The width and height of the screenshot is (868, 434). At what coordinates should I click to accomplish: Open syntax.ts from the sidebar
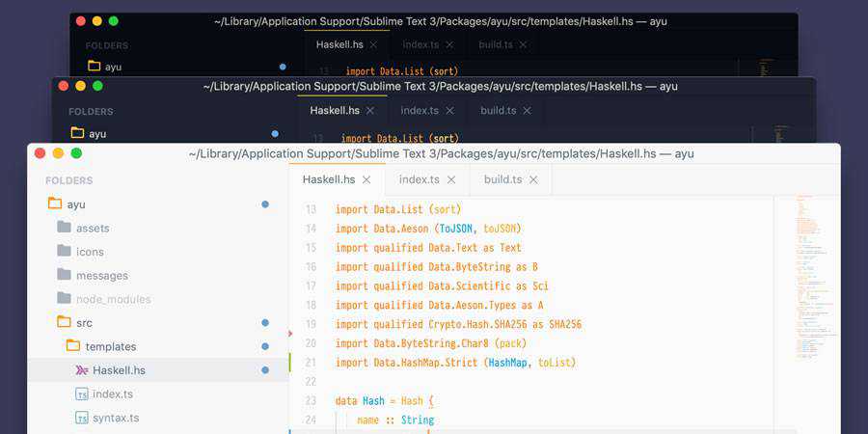(x=116, y=418)
